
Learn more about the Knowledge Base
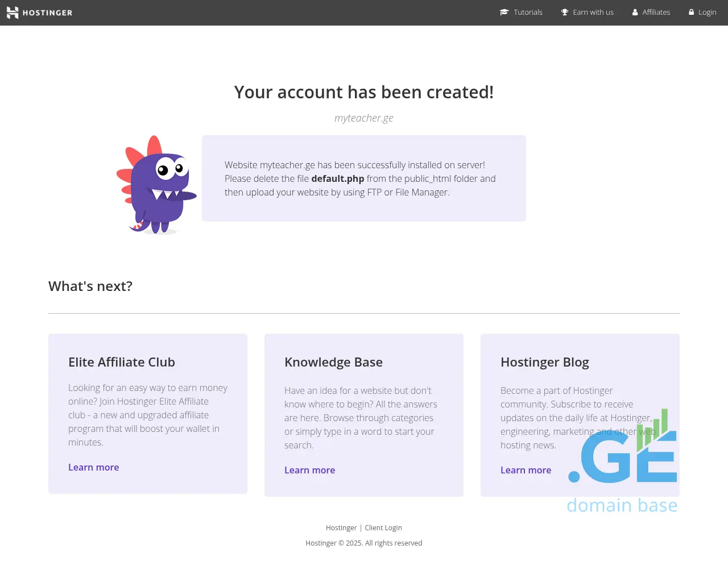pos(310,470)
